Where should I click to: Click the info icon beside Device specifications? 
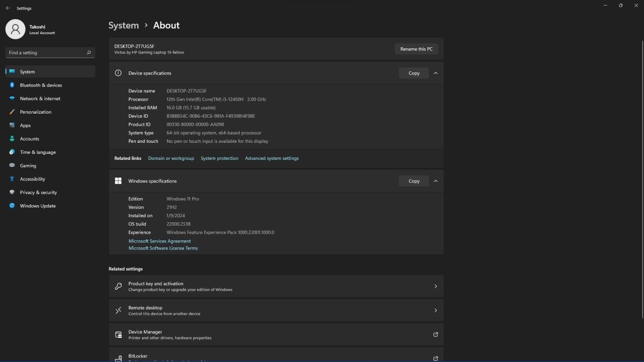coord(118,73)
